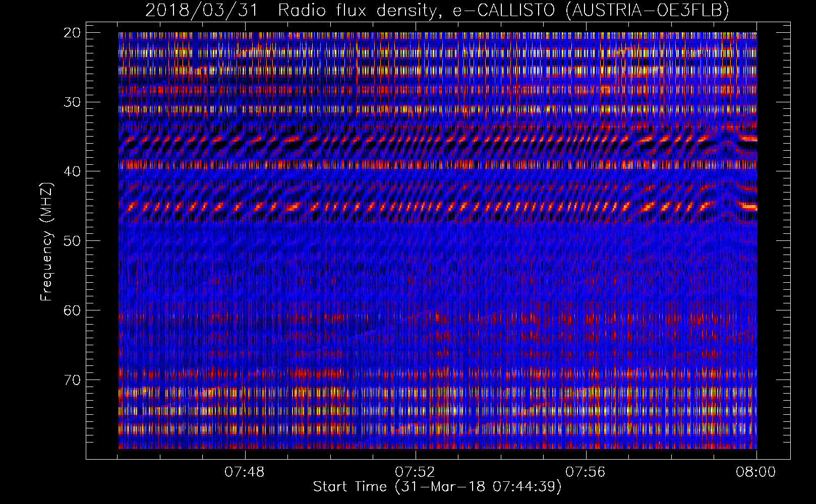
Task: Click the 70 MHz tick label
Action: pos(73,379)
